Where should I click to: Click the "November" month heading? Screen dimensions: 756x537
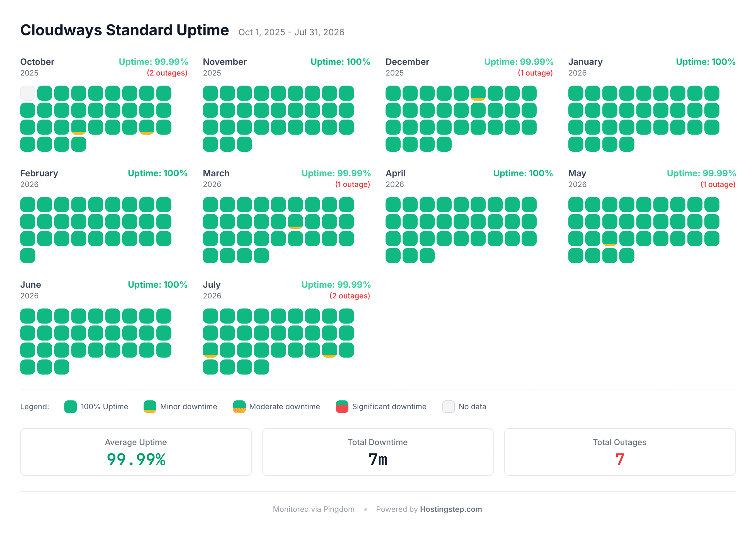click(225, 62)
